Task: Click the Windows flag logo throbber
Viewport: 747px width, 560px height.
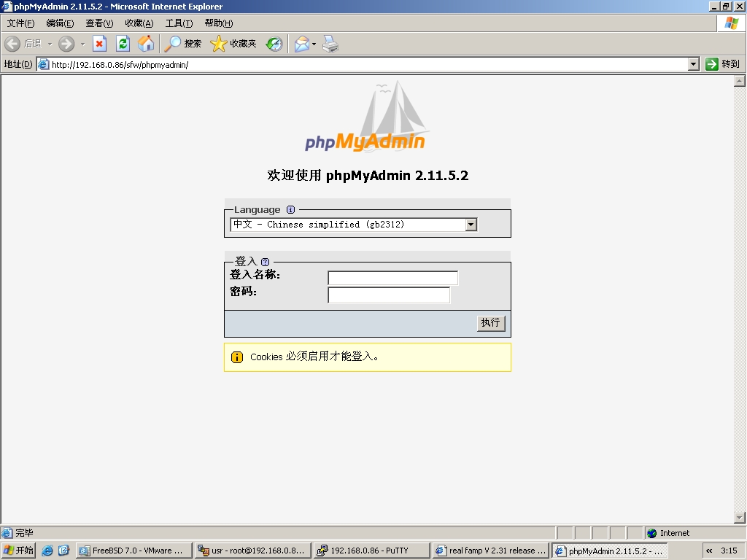Action: tap(731, 23)
